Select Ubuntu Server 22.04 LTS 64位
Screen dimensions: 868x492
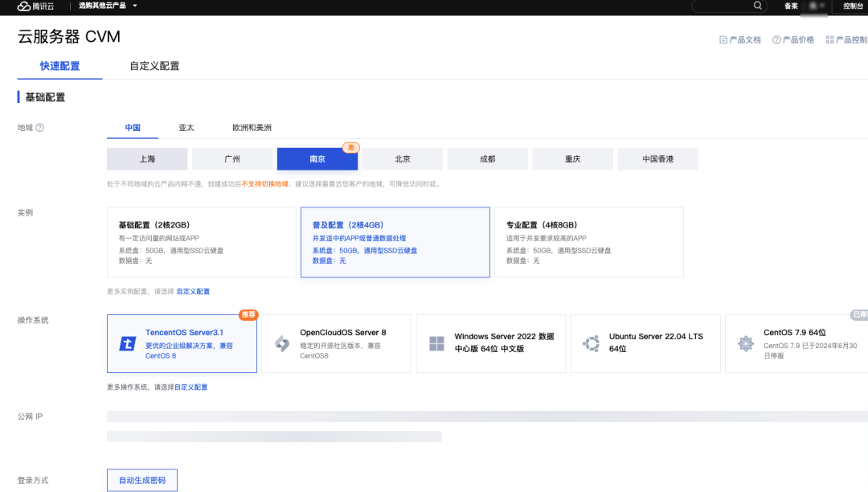click(x=645, y=344)
